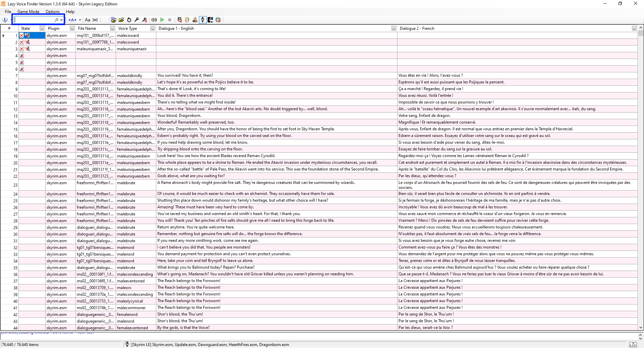
Task: Select line "You survived! You have it, then?"
Action: 276,75
